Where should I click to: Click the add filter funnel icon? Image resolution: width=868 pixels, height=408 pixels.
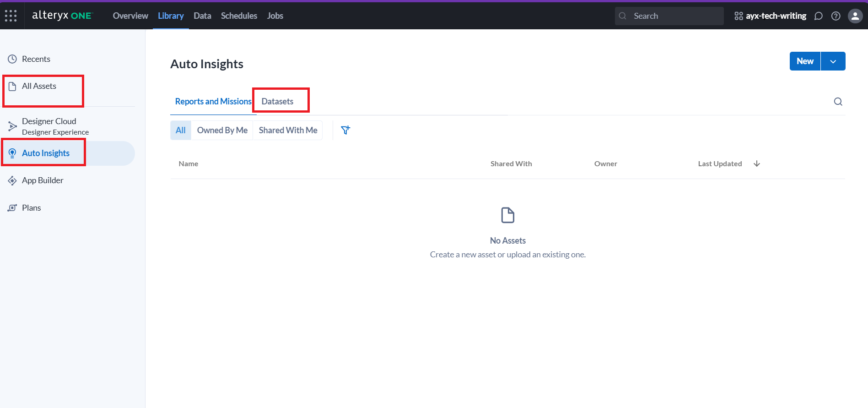coord(345,130)
